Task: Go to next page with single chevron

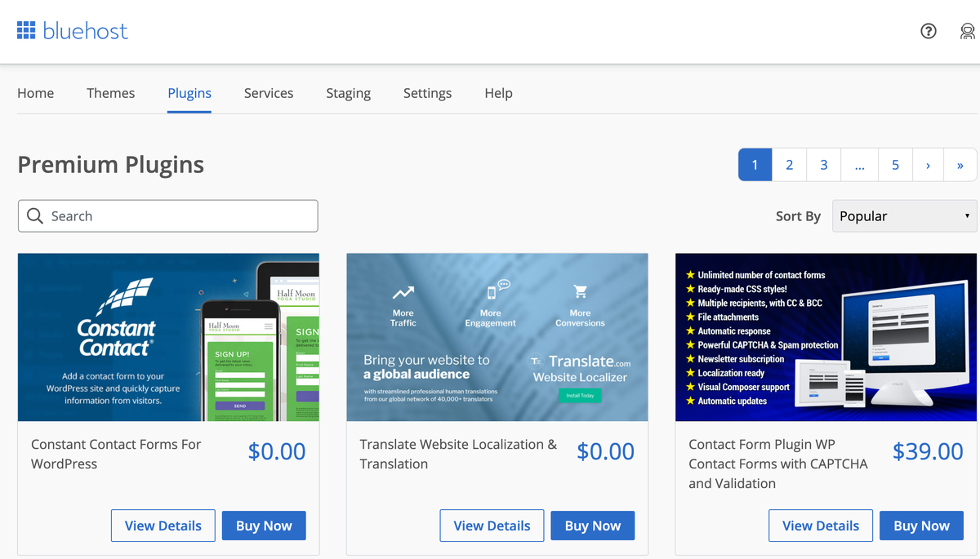Action: (928, 165)
